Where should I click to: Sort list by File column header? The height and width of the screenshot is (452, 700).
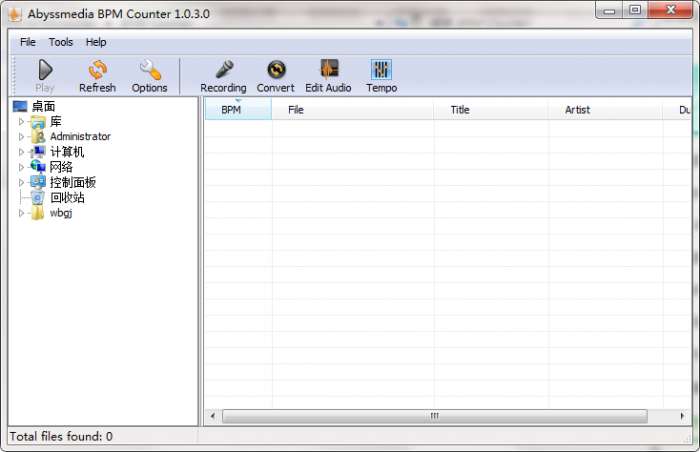pyautogui.click(x=352, y=109)
